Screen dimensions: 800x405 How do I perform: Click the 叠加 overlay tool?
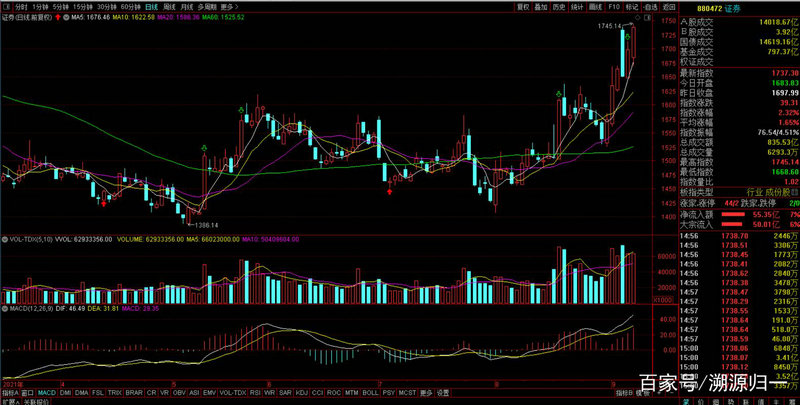[x=541, y=6]
